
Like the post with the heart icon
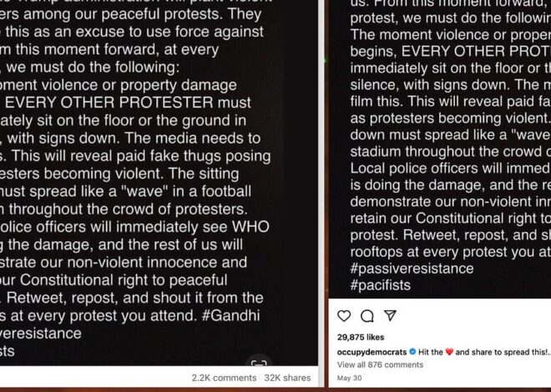[x=344, y=316]
